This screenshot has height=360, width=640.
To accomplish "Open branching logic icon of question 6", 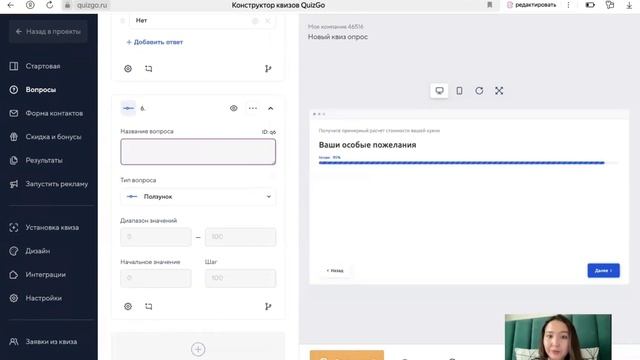I will click(268, 306).
